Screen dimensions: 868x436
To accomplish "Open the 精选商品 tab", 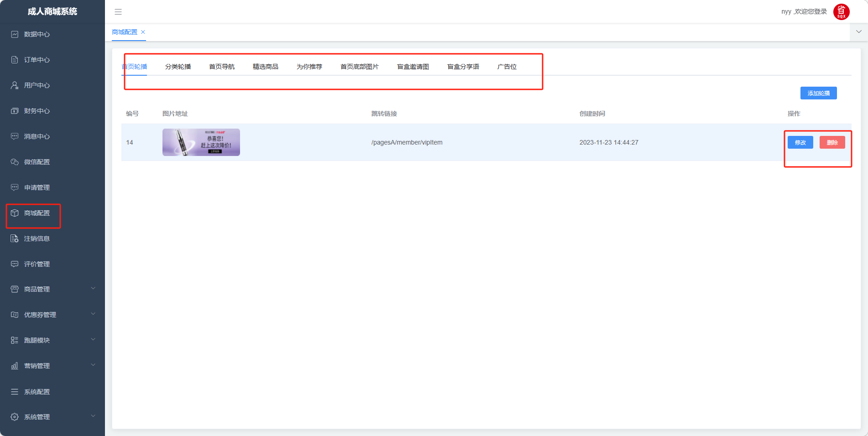I will (265, 67).
